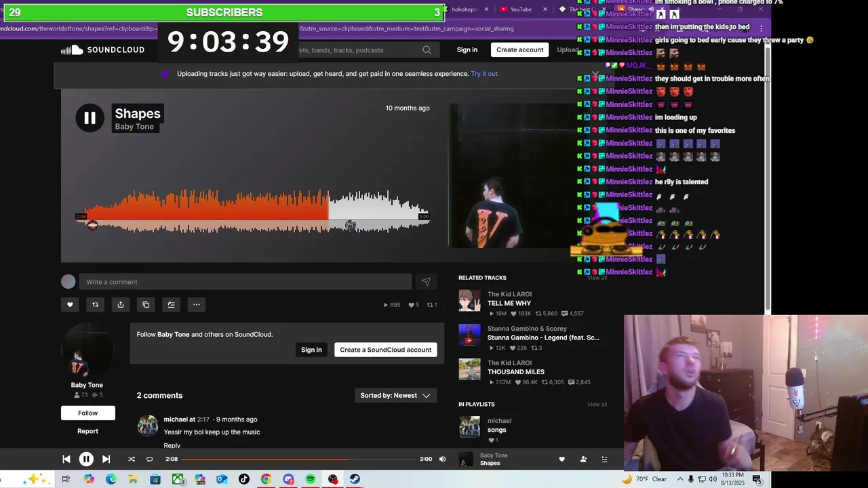
Task: Click the Write a comment field
Action: pos(245,282)
